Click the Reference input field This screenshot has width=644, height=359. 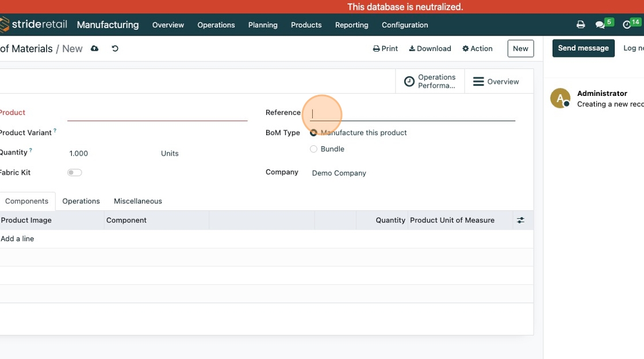point(413,113)
